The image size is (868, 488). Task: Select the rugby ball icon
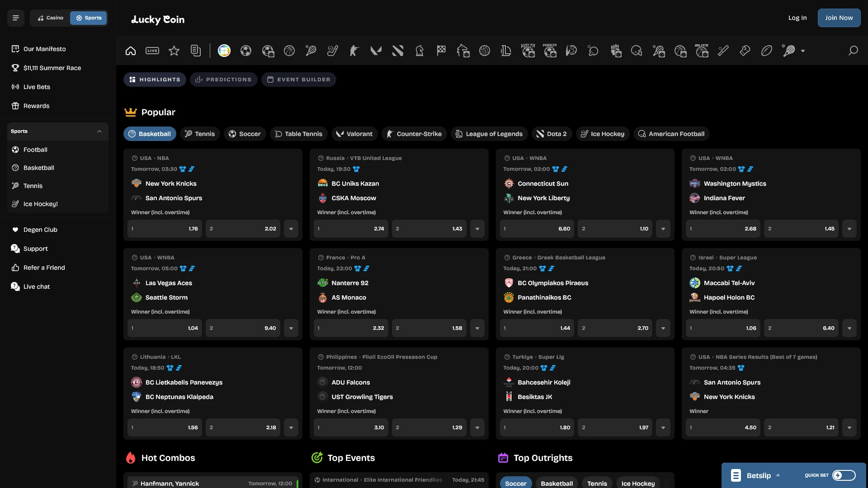(767, 51)
